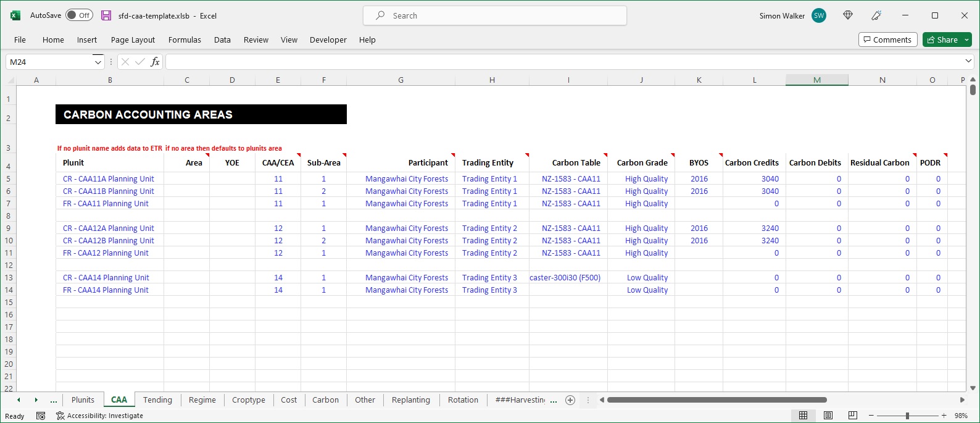The height and width of the screenshot is (423, 980).
Task: Click the vertical scrollbar down arrow
Action: click(x=973, y=388)
